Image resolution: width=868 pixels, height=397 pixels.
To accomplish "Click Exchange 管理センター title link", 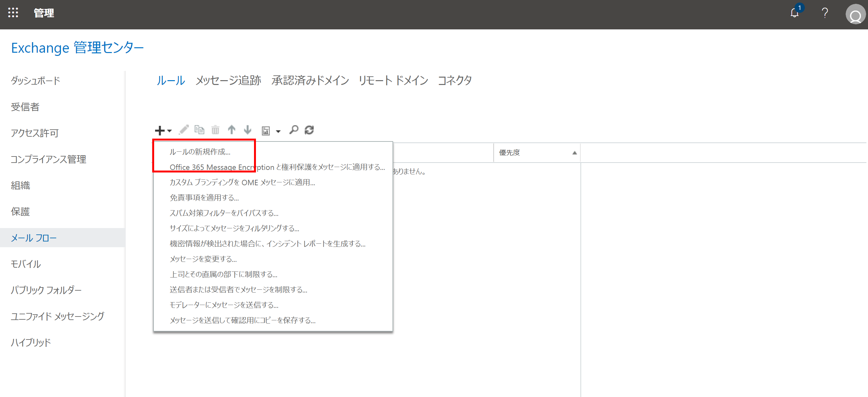I will tap(78, 48).
